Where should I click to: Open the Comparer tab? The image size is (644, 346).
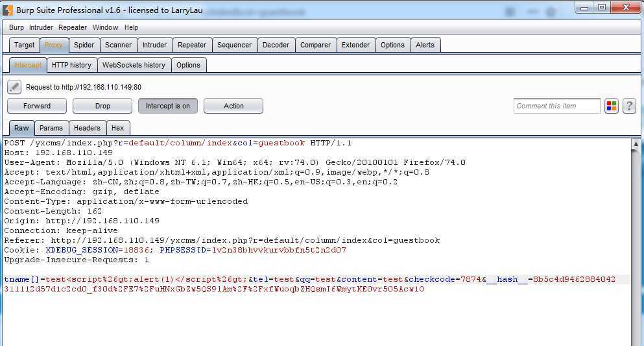(x=315, y=45)
